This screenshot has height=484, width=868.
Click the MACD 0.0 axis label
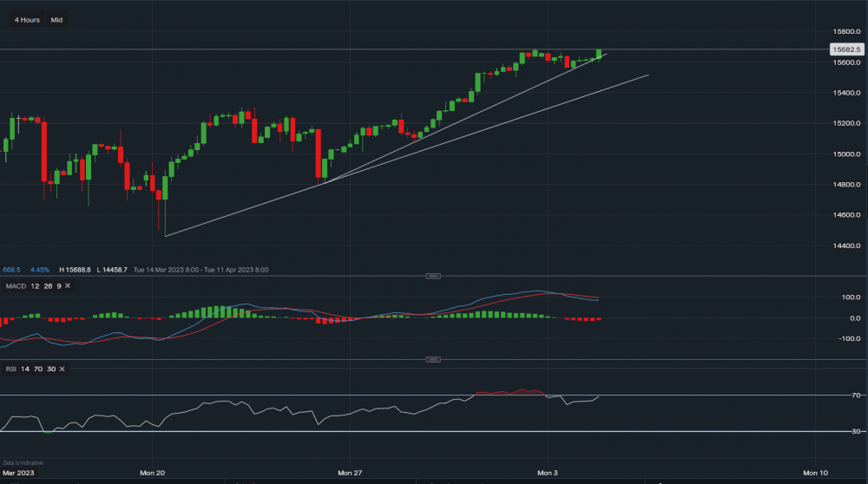coord(855,318)
